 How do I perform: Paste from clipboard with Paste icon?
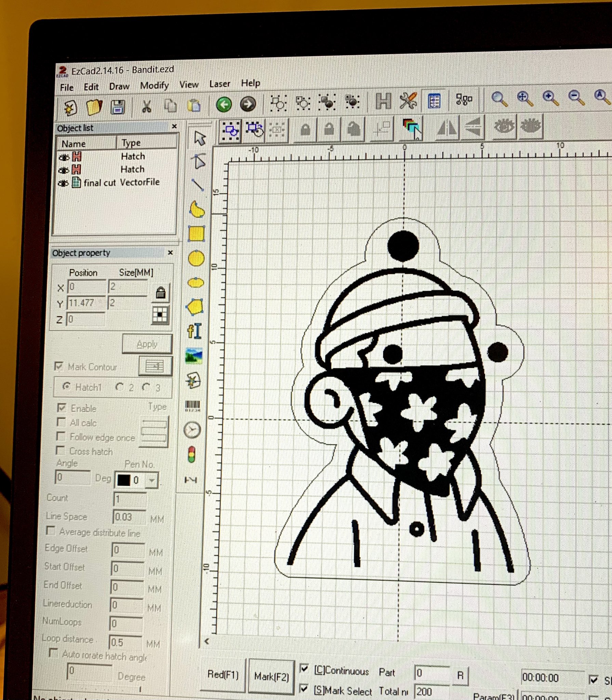[194, 105]
